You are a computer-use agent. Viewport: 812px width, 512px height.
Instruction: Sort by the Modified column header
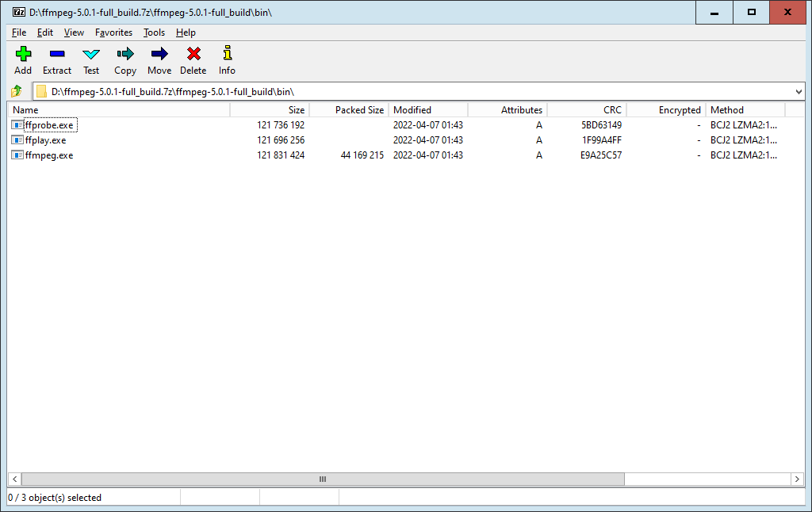point(428,109)
